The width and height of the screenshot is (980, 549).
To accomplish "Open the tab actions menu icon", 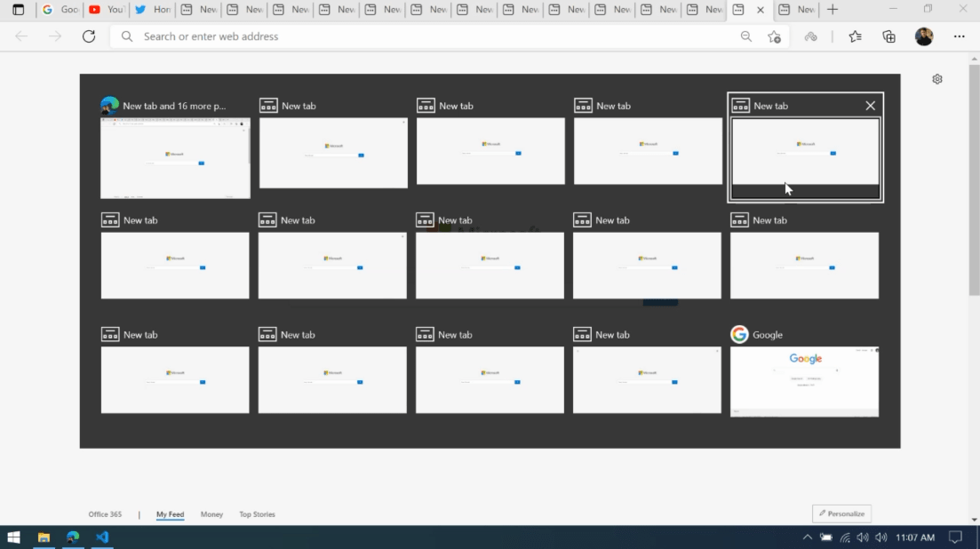I will (x=18, y=10).
